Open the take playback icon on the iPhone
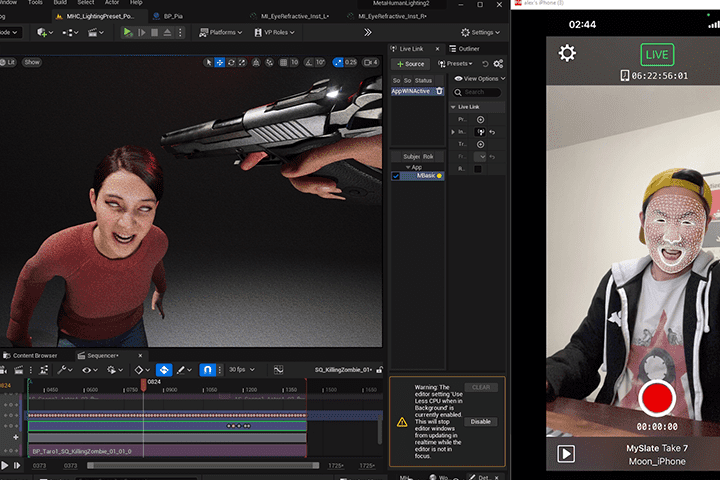Image resolution: width=720 pixels, height=480 pixels. (566, 454)
